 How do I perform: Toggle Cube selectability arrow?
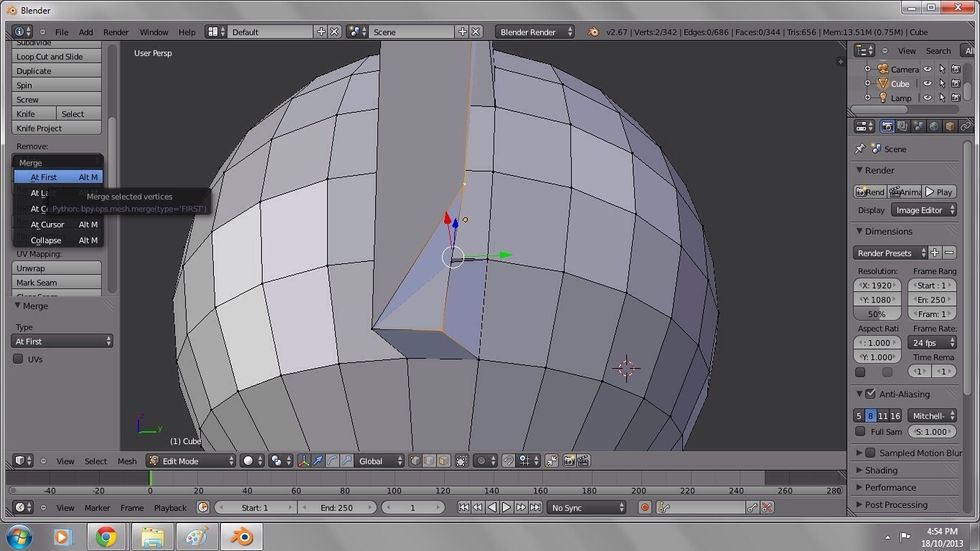[942, 84]
